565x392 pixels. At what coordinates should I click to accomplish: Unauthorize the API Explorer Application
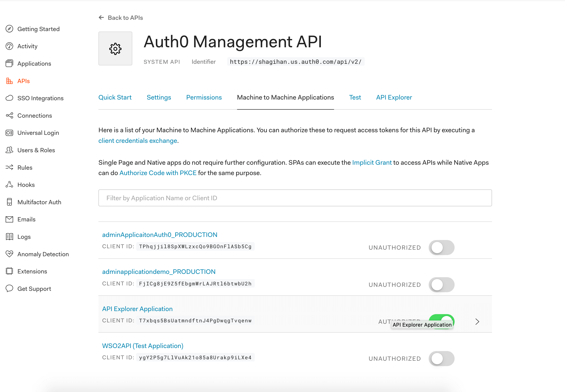(x=441, y=321)
